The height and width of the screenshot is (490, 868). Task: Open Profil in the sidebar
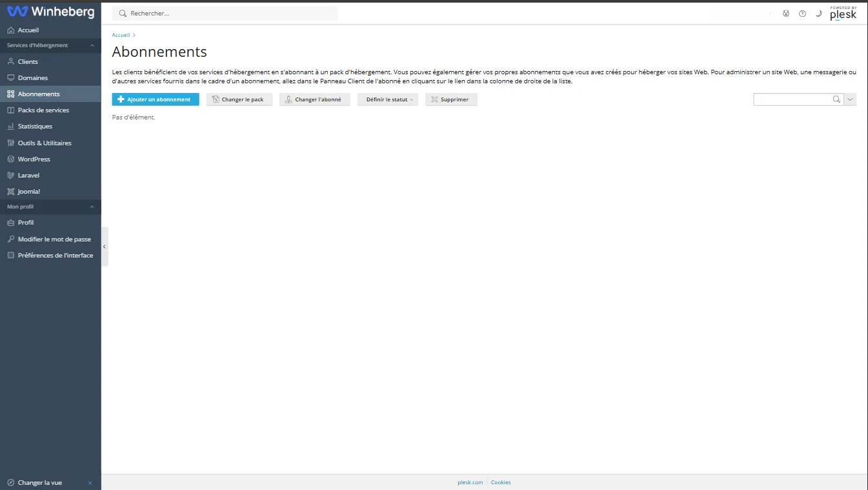pyautogui.click(x=50, y=222)
